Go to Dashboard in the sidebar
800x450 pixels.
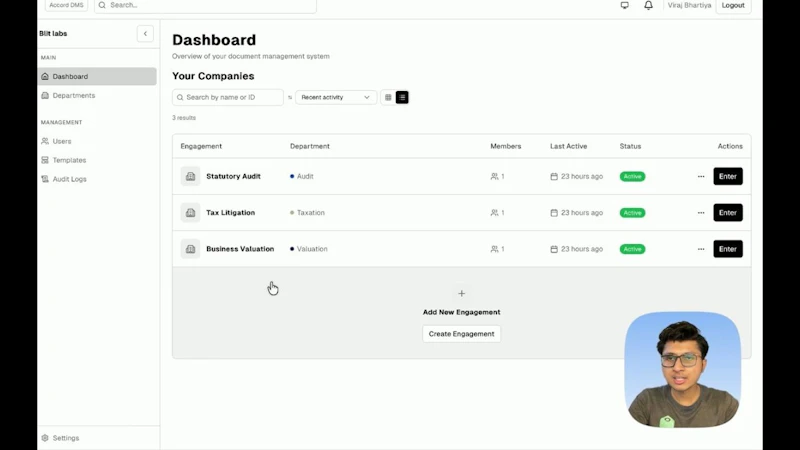(x=97, y=77)
